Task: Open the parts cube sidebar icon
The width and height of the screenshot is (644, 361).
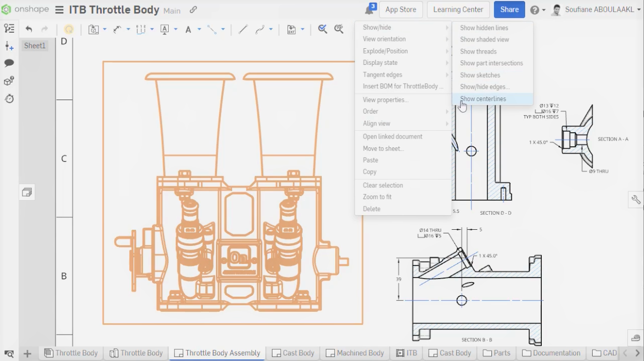Action: click(9, 81)
